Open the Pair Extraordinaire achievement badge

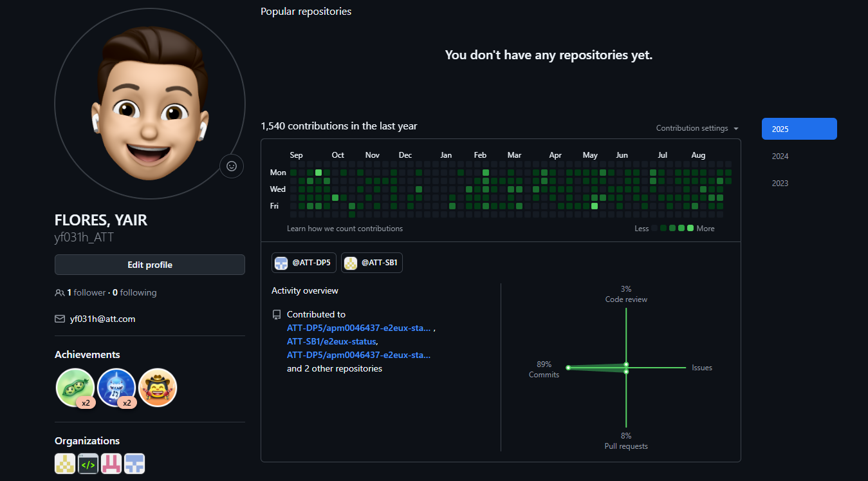pyautogui.click(x=75, y=388)
